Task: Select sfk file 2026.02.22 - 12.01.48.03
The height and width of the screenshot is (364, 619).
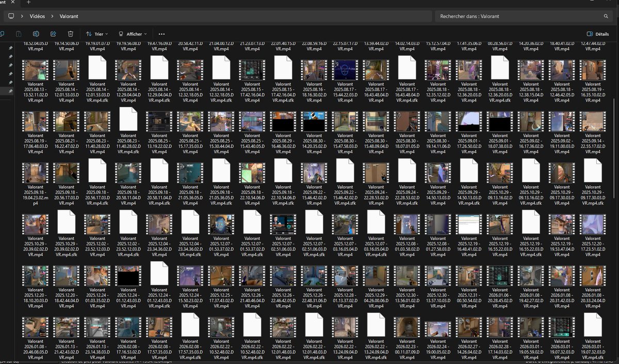Action: tap(314, 325)
